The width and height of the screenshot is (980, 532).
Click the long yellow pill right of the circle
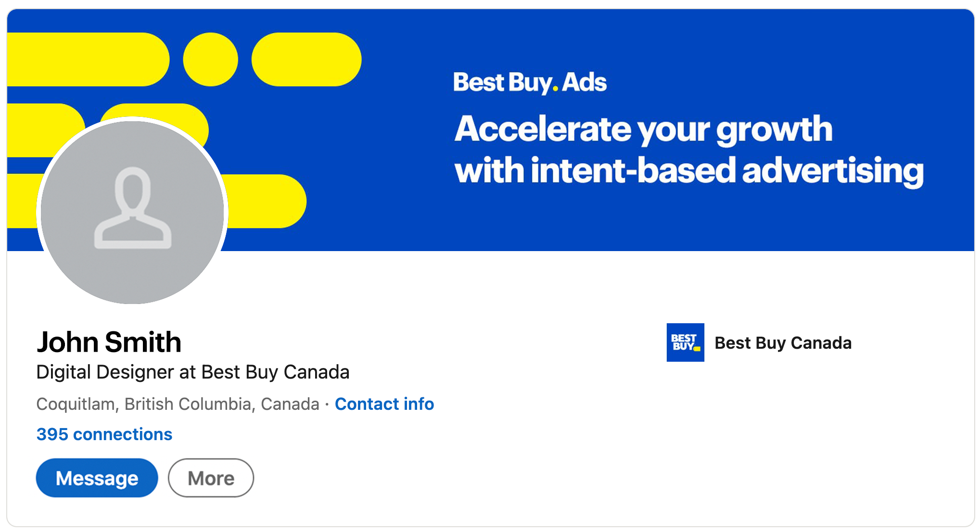pyautogui.click(x=306, y=60)
